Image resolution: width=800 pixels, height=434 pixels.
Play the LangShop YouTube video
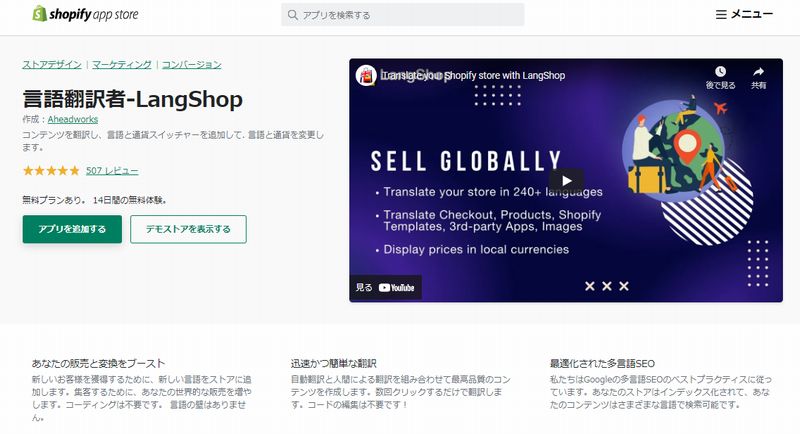click(x=566, y=181)
